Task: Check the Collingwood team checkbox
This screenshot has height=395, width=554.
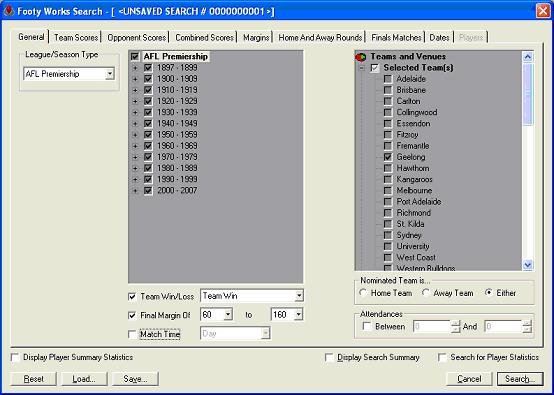Action: (388, 112)
